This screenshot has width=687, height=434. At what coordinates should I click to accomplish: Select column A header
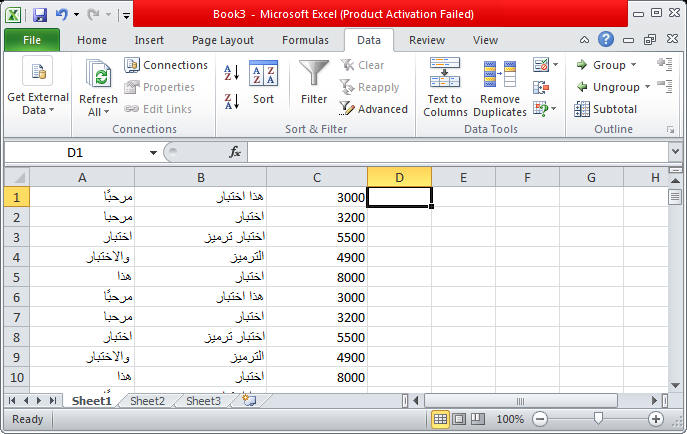pos(82,177)
